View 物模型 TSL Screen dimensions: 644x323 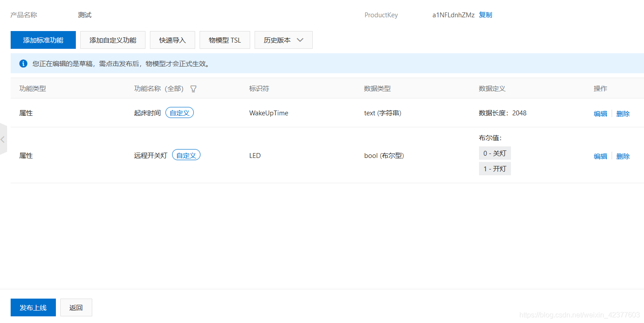click(x=225, y=40)
